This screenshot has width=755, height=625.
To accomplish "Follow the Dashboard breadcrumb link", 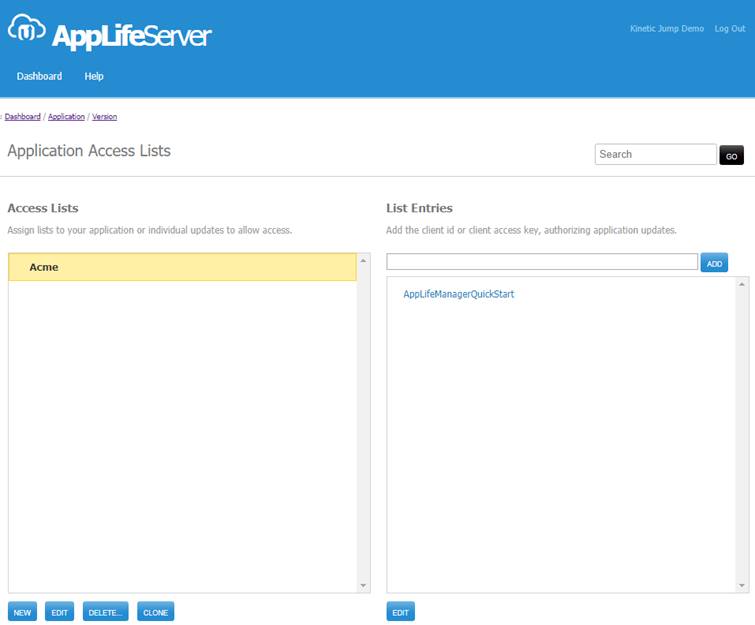I will 23,117.
